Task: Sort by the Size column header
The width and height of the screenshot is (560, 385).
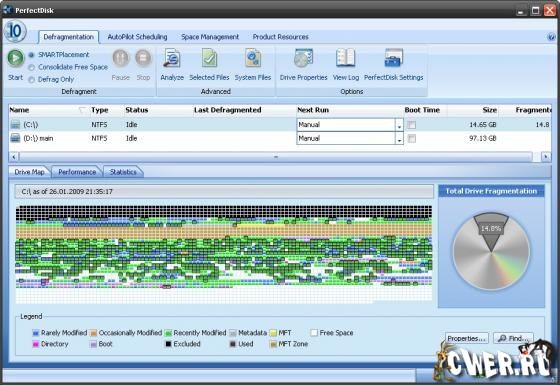Action: [490, 110]
